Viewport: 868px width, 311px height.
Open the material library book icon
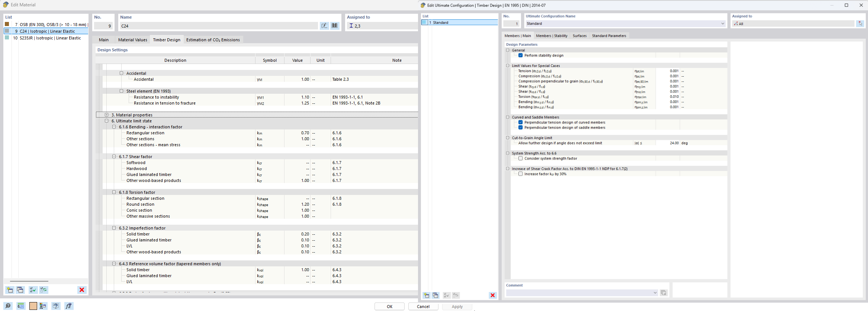tap(335, 26)
